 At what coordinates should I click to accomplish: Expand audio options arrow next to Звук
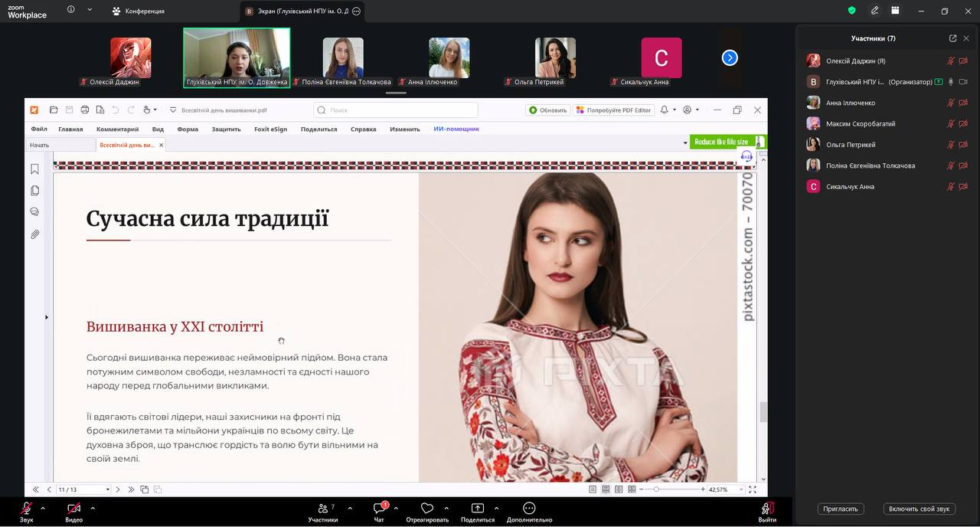43,508
